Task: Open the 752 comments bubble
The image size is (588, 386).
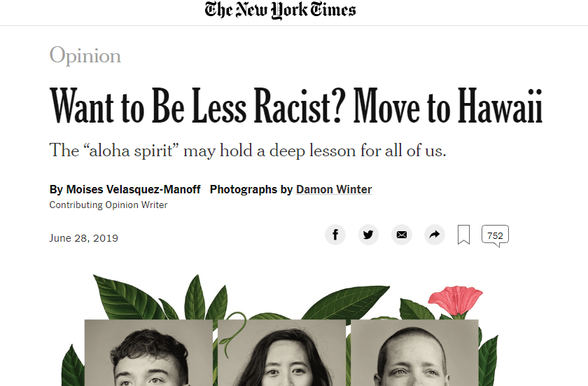Action: pos(495,235)
